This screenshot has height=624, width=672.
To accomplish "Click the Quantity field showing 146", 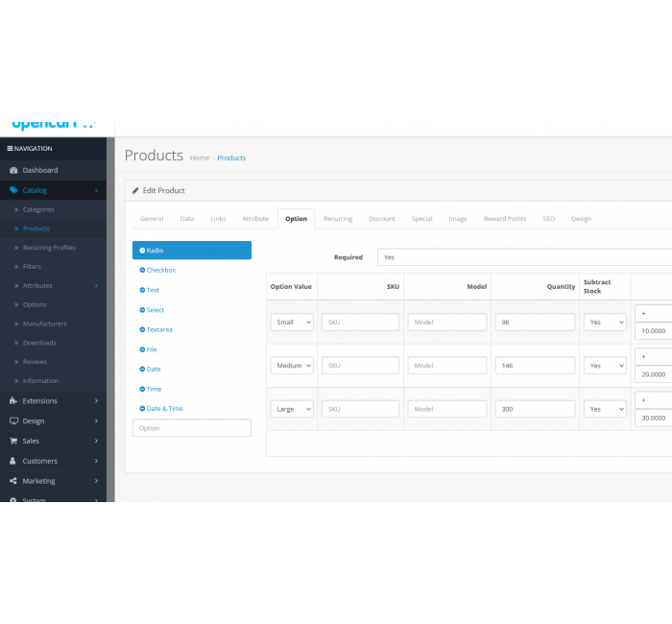I will [535, 366].
